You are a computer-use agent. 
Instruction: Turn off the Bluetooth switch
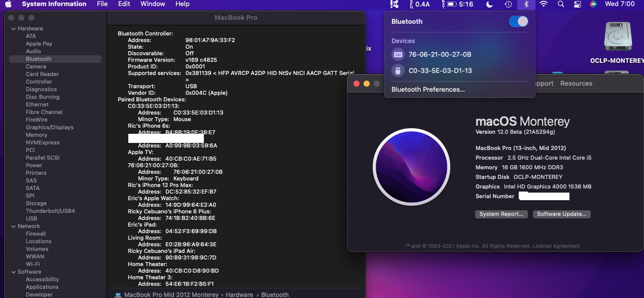(519, 21)
